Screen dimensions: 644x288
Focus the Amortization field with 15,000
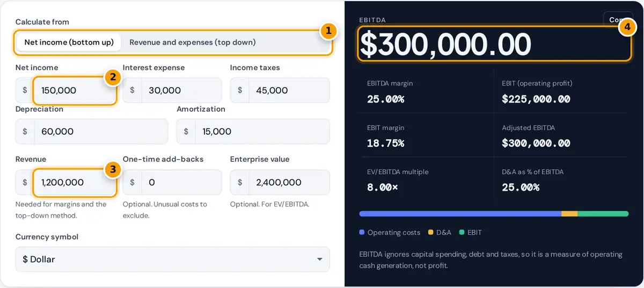tap(262, 132)
